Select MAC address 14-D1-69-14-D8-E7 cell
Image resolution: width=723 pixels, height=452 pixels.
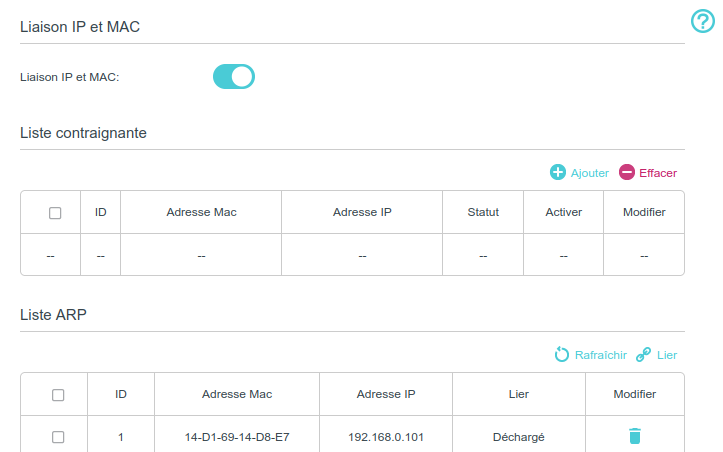tap(237, 437)
